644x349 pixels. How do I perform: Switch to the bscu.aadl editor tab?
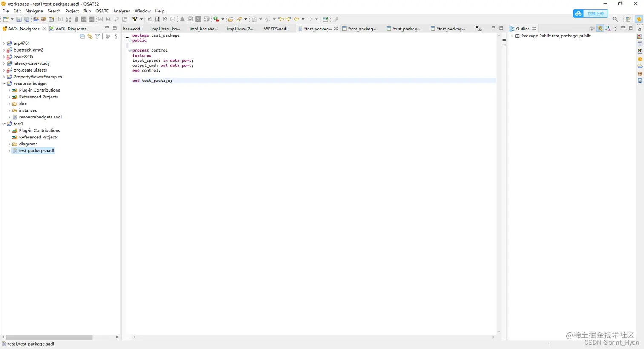132,29
